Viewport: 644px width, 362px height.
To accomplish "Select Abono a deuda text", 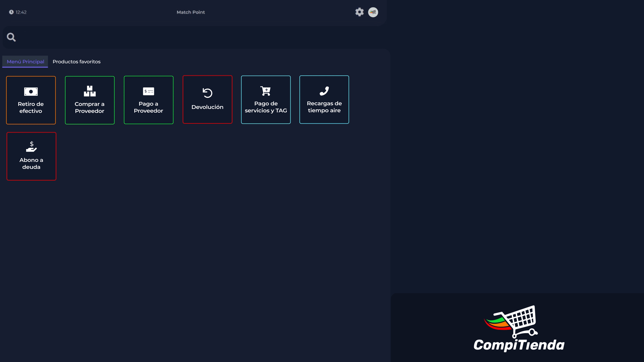I will click(x=31, y=163).
